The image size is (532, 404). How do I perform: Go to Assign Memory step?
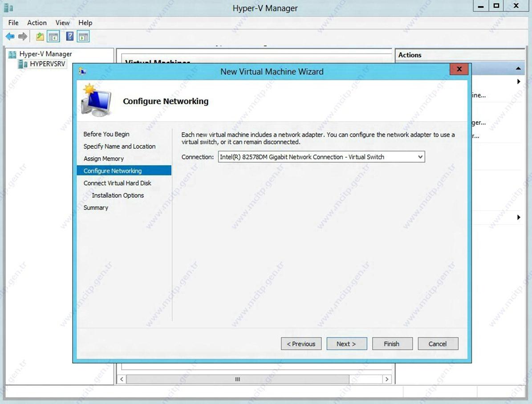(103, 159)
